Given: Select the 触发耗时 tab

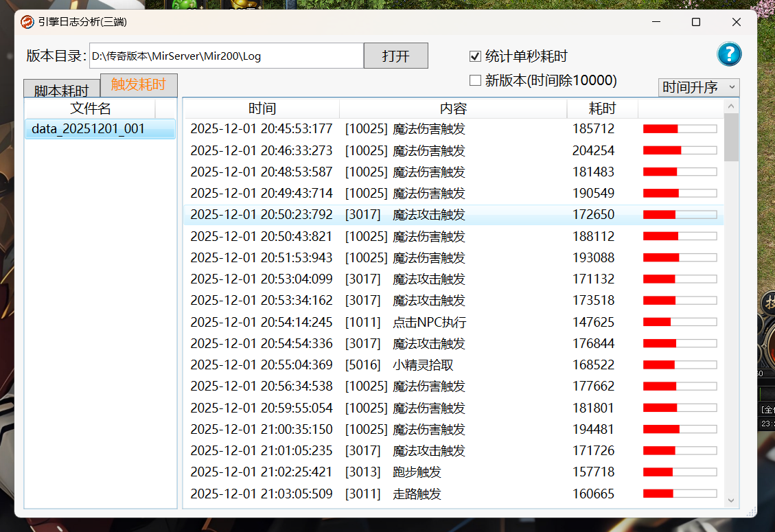Looking at the screenshot, I should [x=139, y=85].
